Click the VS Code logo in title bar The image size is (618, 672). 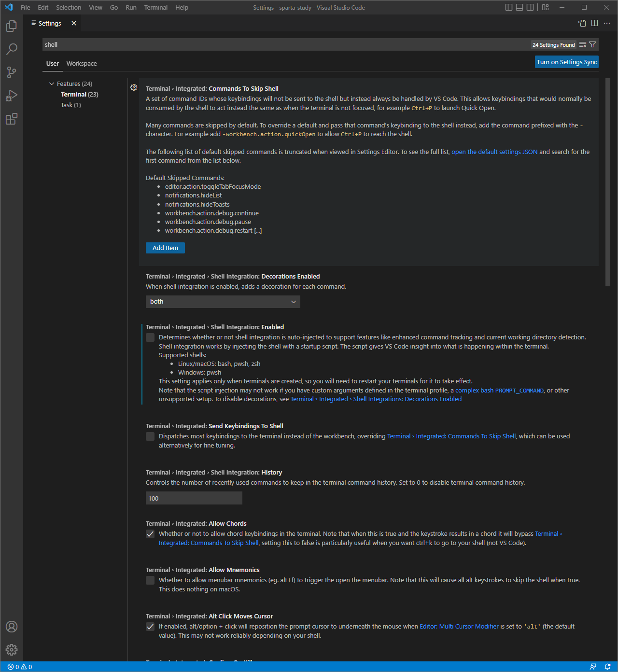tap(9, 7)
